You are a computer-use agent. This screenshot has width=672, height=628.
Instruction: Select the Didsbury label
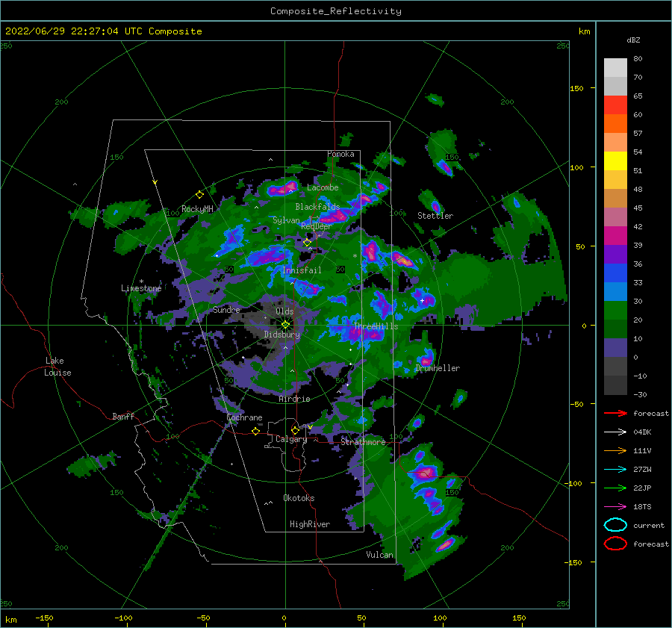[282, 335]
